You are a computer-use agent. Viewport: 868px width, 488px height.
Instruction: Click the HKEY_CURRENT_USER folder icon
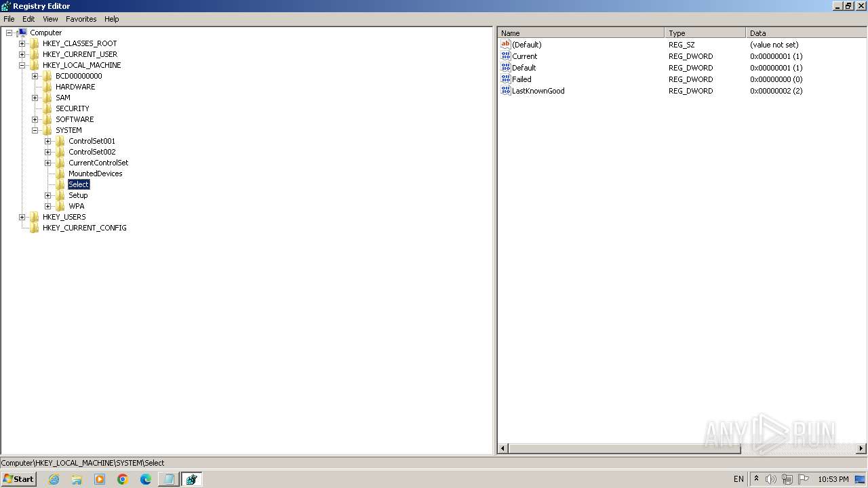[35, 54]
